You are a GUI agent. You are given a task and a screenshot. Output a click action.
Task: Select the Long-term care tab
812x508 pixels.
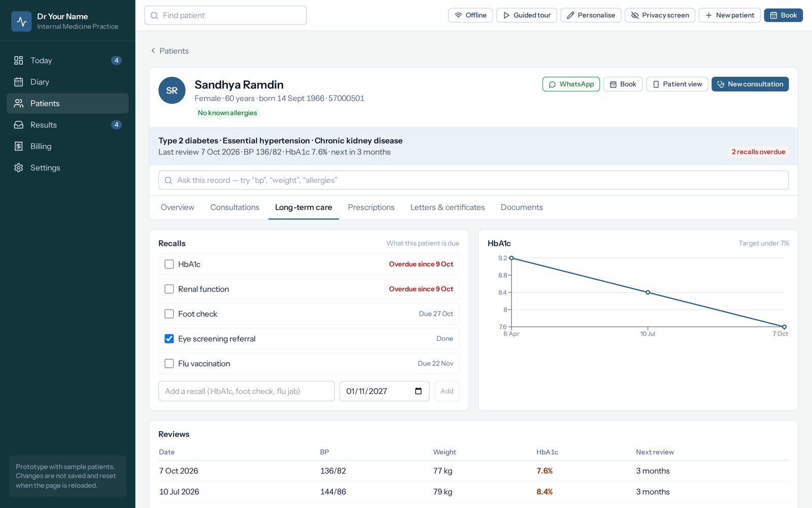303,207
